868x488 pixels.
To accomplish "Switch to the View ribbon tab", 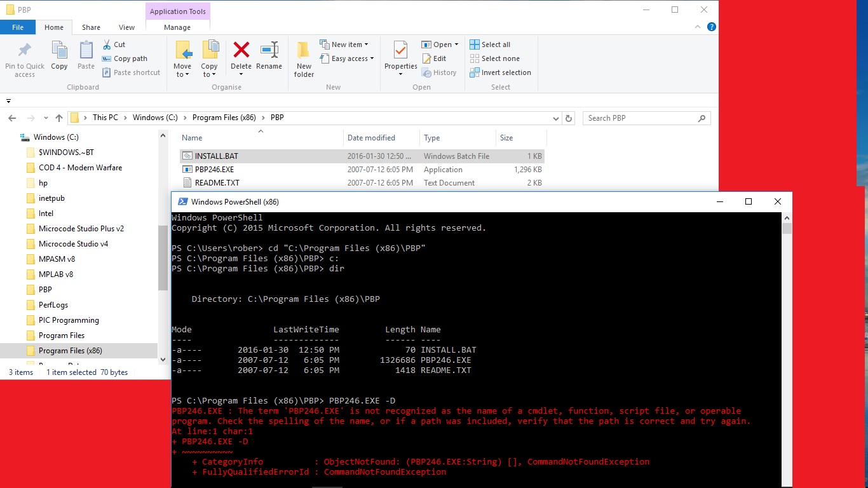I will coord(126,27).
